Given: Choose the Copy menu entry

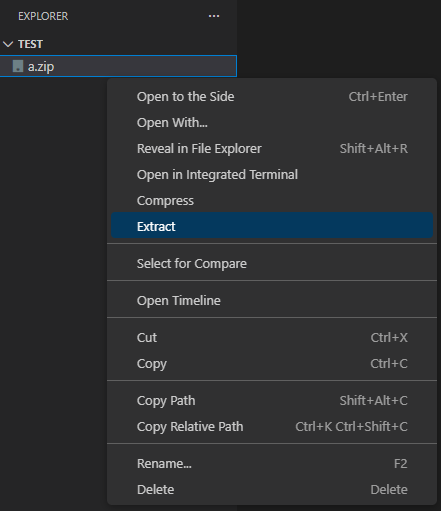Looking at the screenshot, I should pyautogui.click(x=272, y=363).
